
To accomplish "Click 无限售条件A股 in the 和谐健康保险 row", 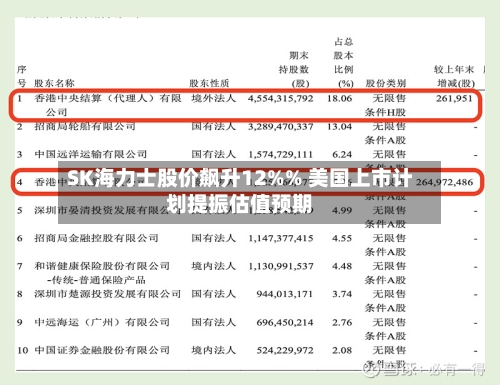I will coord(386,273).
